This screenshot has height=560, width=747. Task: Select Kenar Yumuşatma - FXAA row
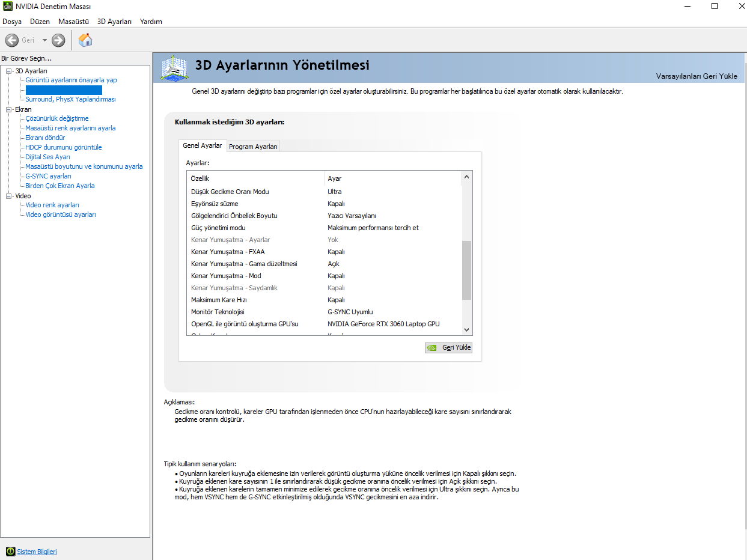325,252
